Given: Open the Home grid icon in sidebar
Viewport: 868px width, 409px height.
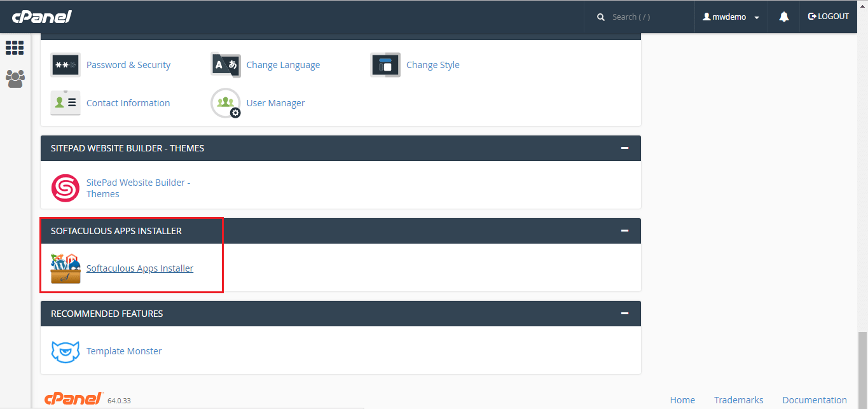Looking at the screenshot, I should point(15,48).
